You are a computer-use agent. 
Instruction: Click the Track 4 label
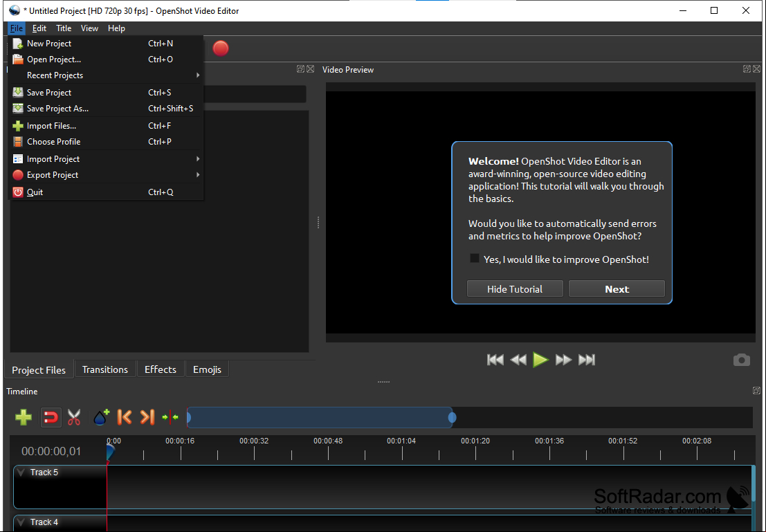pyautogui.click(x=44, y=522)
